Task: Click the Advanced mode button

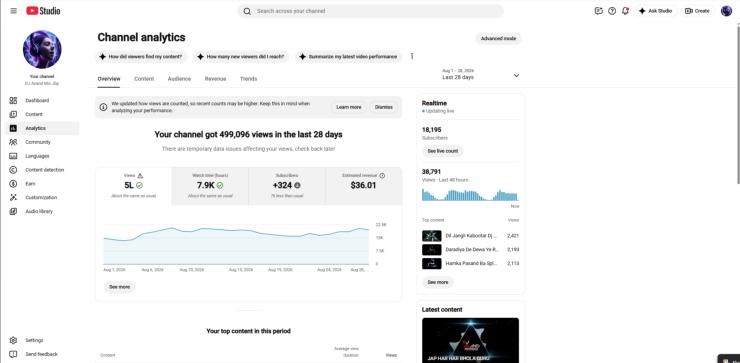Action: (x=498, y=39)
